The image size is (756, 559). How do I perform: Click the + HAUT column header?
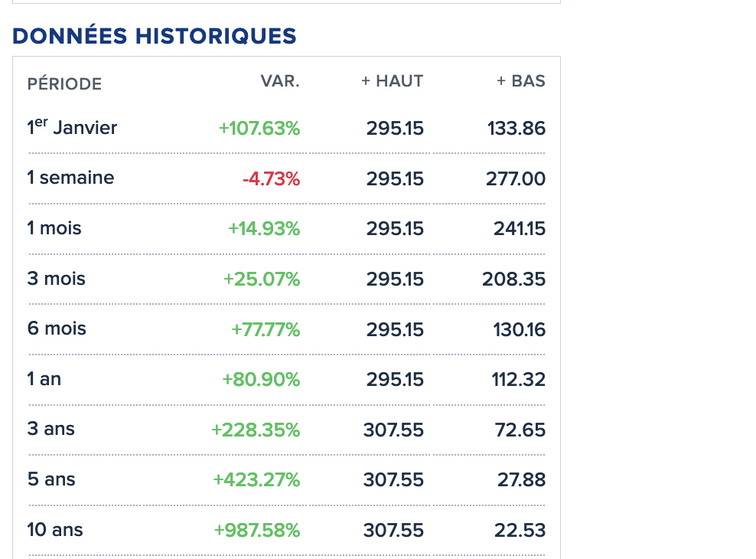click(393, 81)
